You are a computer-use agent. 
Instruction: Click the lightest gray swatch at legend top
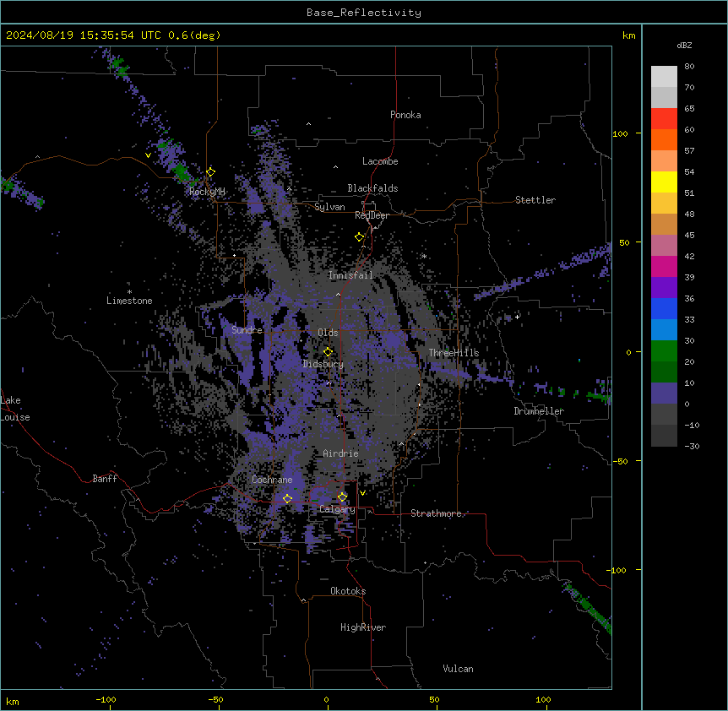[x=664, y=77]
